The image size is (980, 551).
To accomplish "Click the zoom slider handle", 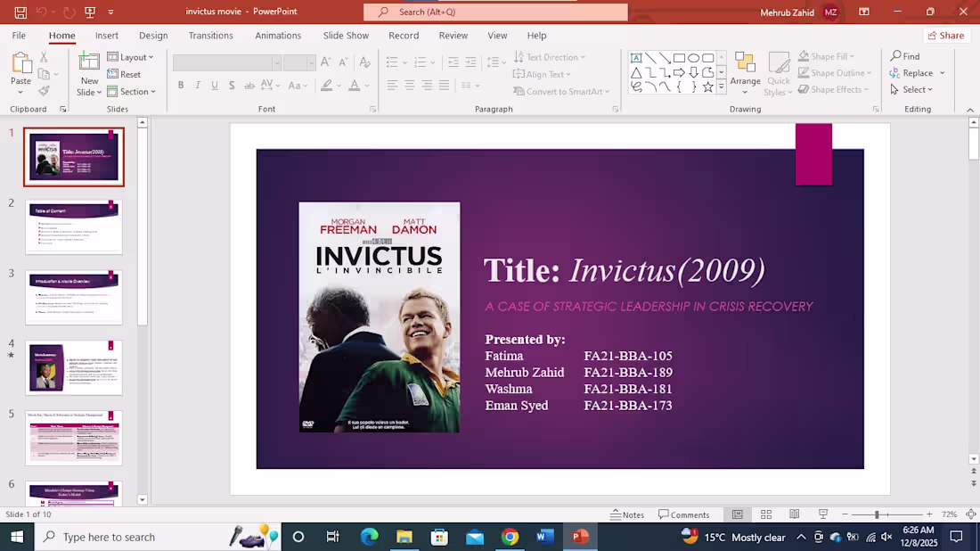I will point(877,514).
